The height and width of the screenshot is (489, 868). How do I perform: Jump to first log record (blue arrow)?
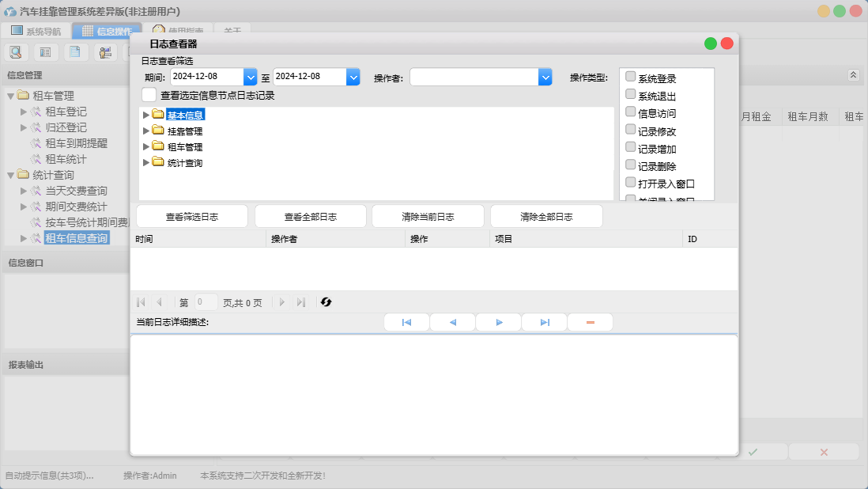[406, 323]
